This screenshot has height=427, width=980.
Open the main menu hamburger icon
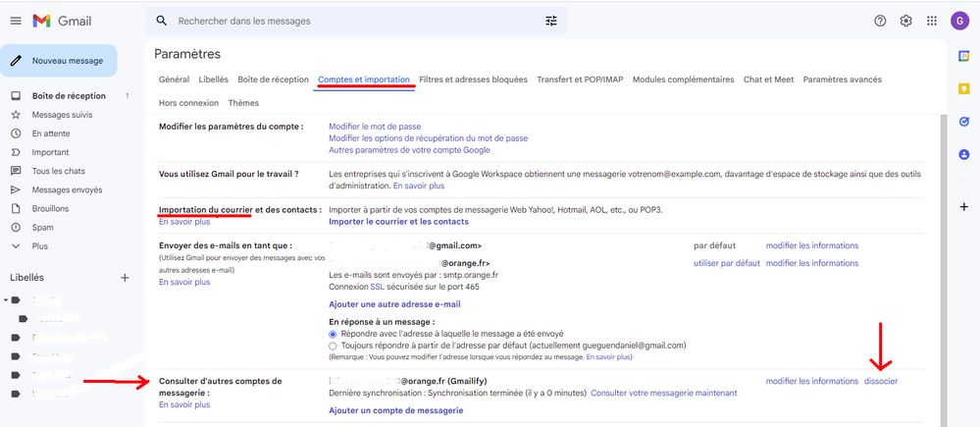15,21
